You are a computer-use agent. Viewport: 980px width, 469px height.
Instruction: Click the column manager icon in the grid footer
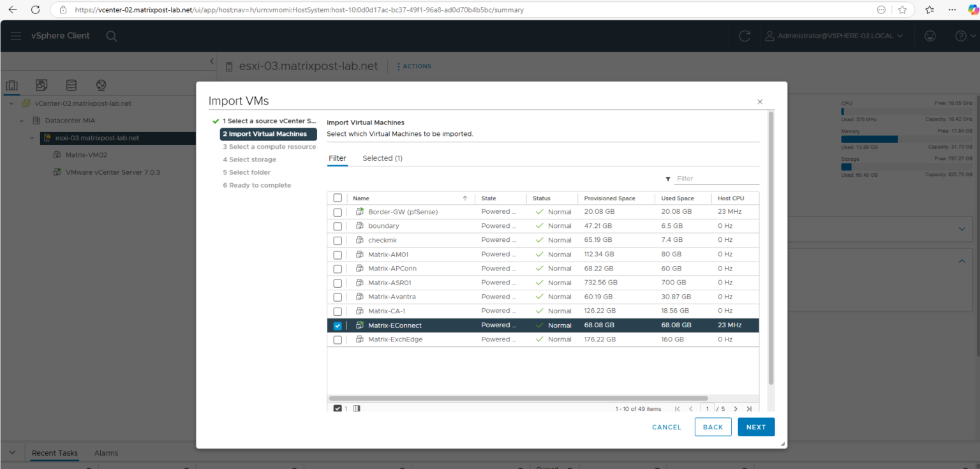coord(357,408)
